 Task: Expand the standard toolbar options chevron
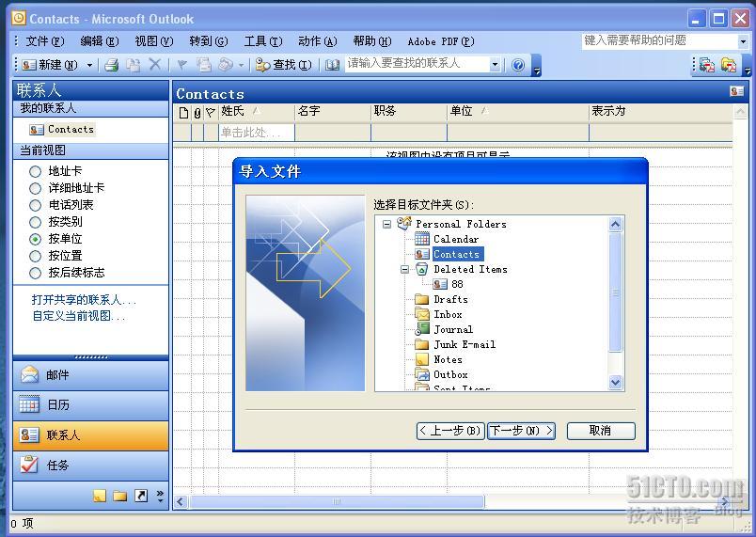[x=537, y=68]
